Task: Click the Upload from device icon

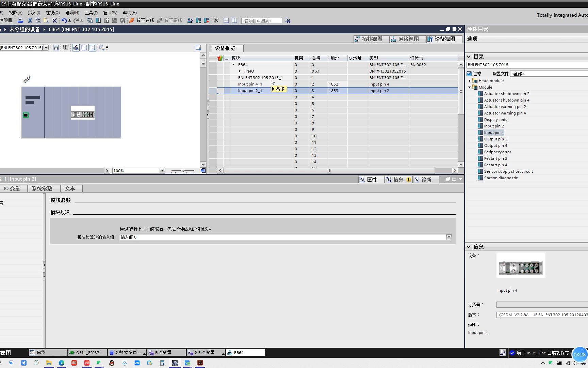Action: click(106, 20)
